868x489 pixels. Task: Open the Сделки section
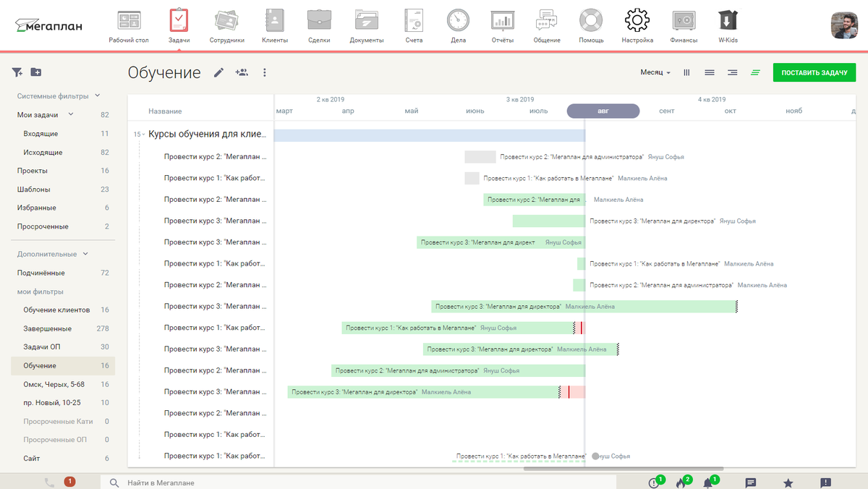pyautogui.click(x=319, y=27)
